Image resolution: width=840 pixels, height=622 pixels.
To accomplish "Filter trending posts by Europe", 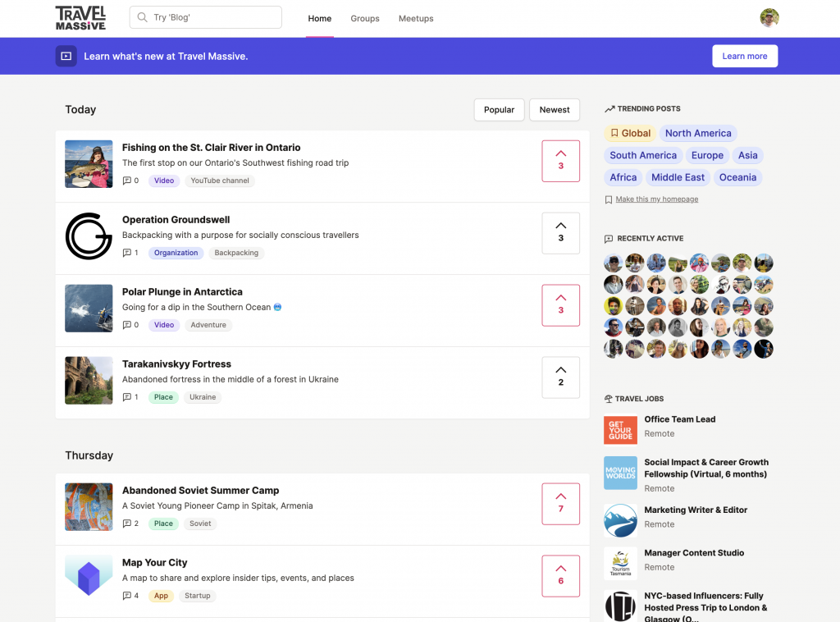I will point(707,155).
